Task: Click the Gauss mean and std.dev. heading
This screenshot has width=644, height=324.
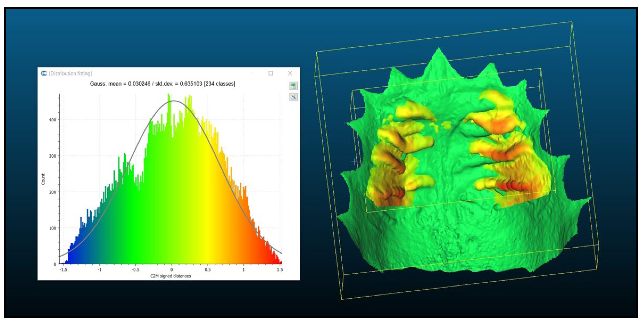Action: pyautogui.click(x=162, y=84)
